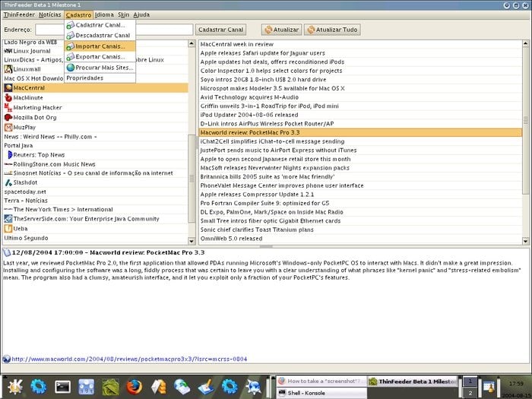Screen dimensions: 532x399
Task: Click the MuzPlay channel icon
Action: [x=8, y=127]
